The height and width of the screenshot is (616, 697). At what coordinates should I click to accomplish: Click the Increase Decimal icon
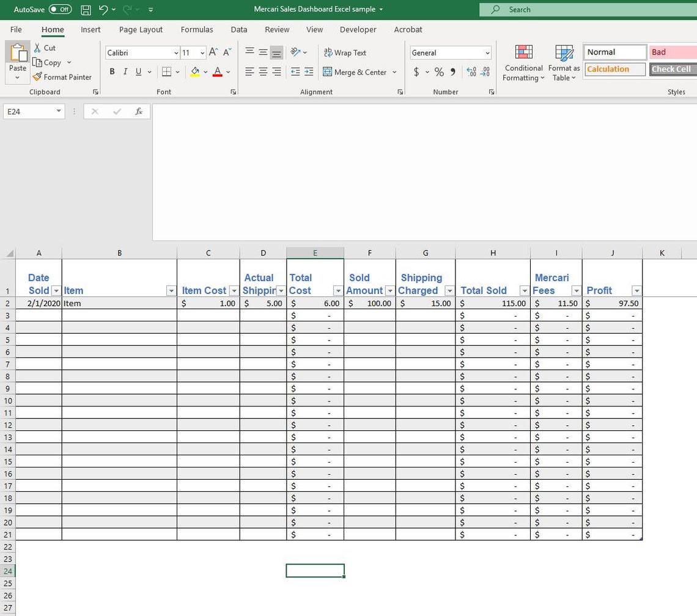click(470, 71)
